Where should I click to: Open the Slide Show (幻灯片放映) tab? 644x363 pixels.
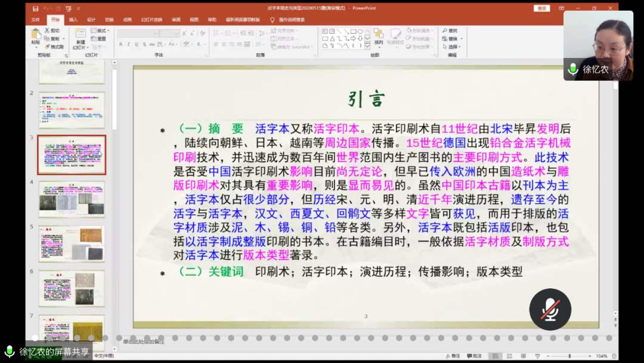coord(151,19)
